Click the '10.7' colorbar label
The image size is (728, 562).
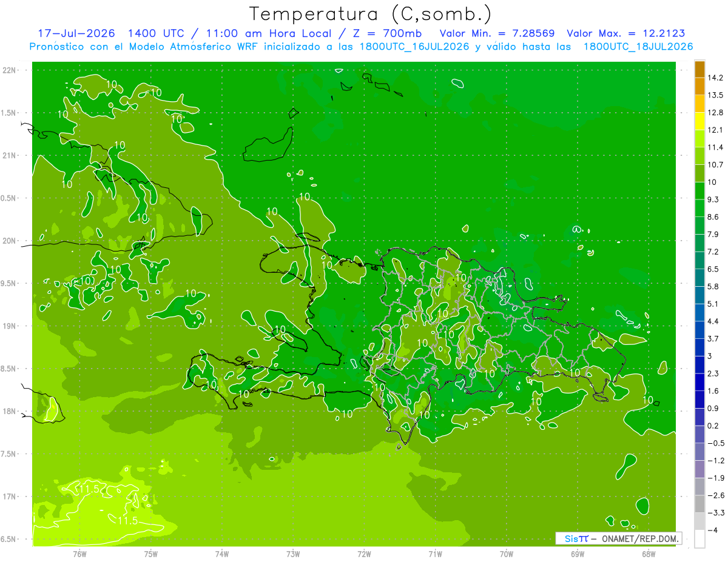(x=716, y=165)
